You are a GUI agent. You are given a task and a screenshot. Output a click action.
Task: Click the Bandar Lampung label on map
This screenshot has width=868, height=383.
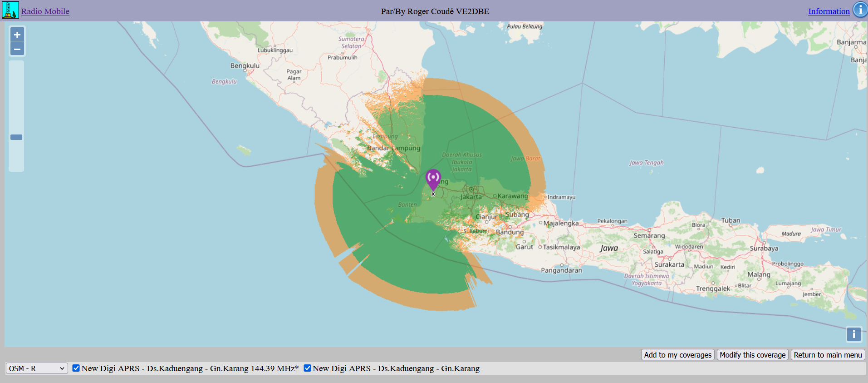[393, 148]
